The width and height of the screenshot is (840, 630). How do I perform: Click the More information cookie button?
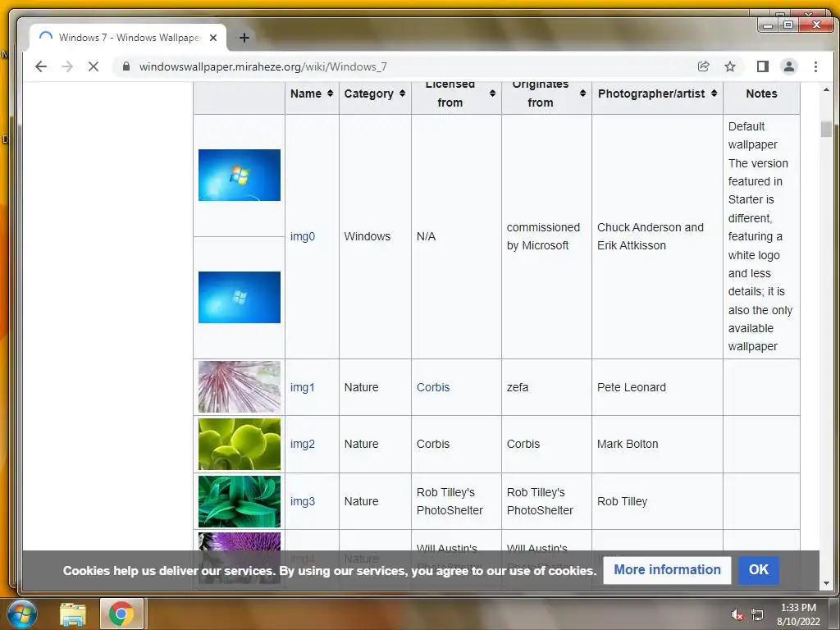coord(667,570)
